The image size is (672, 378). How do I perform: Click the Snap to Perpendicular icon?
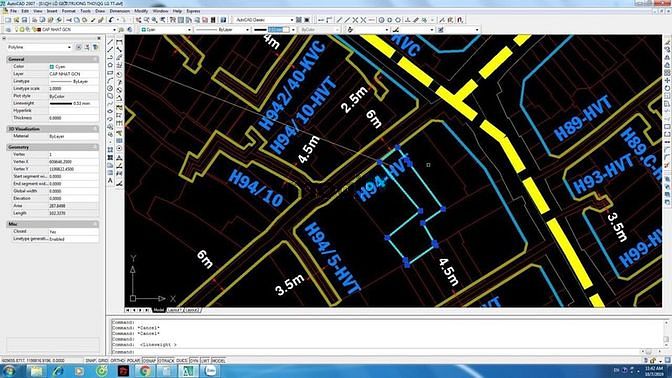408,20
